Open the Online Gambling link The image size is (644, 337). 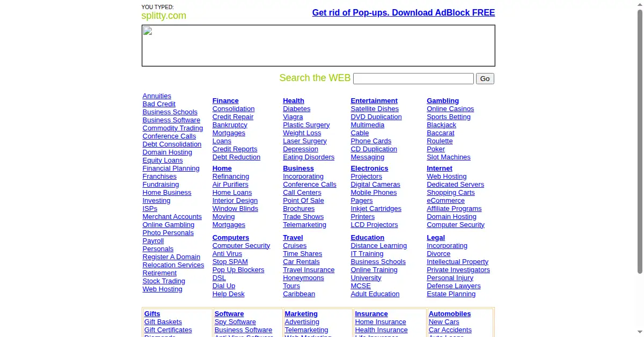(169, 225)
